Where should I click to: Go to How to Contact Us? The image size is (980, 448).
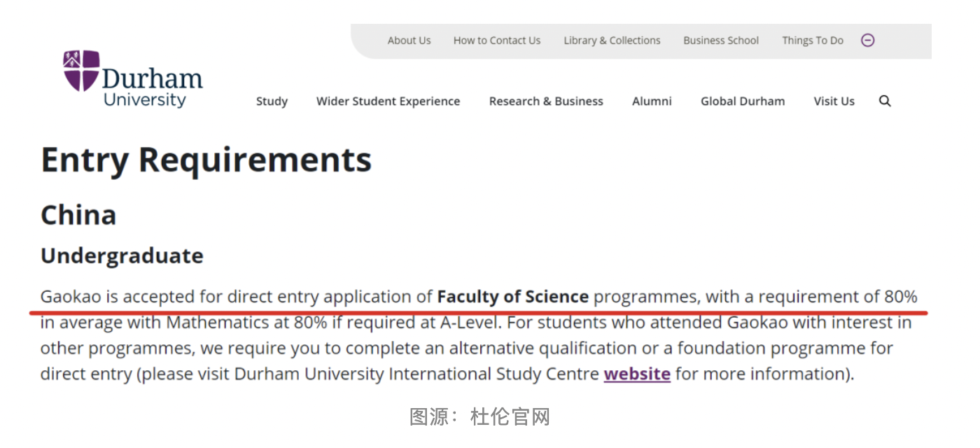496,41
